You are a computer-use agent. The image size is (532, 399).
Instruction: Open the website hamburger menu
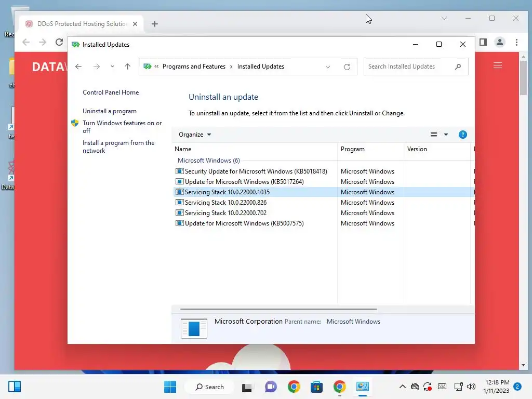pos(498,65)
